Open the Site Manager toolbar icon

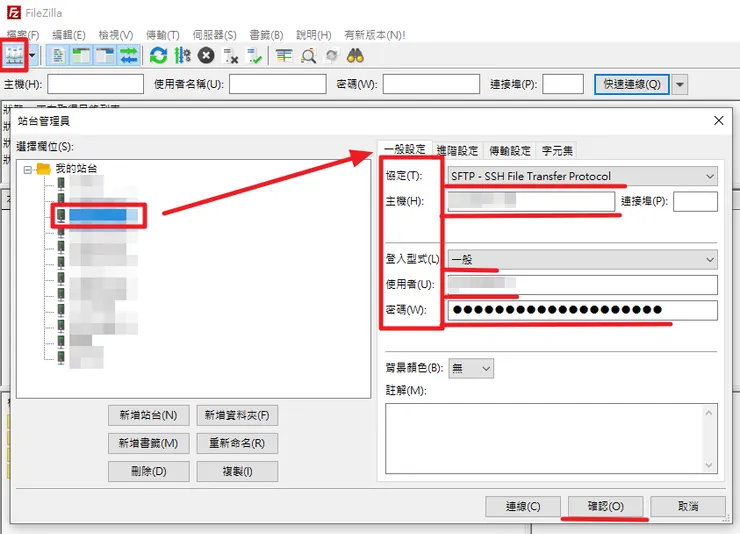click(13, 56)
